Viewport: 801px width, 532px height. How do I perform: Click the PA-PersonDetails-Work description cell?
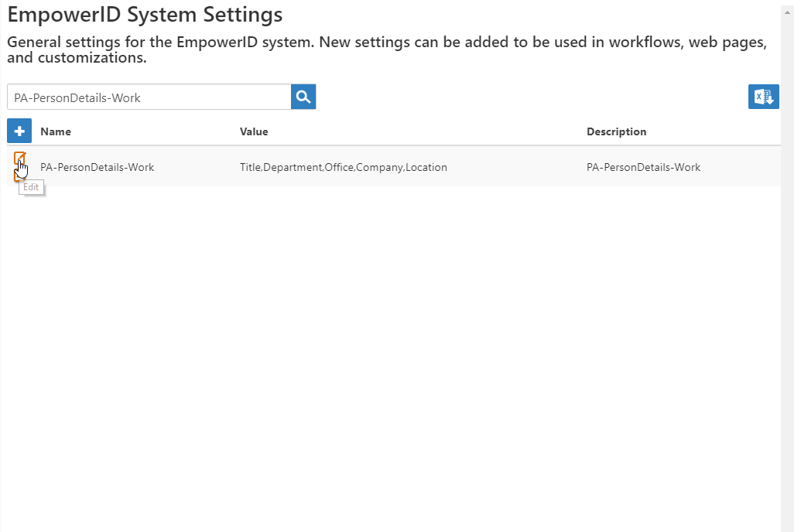pos(643,167)
